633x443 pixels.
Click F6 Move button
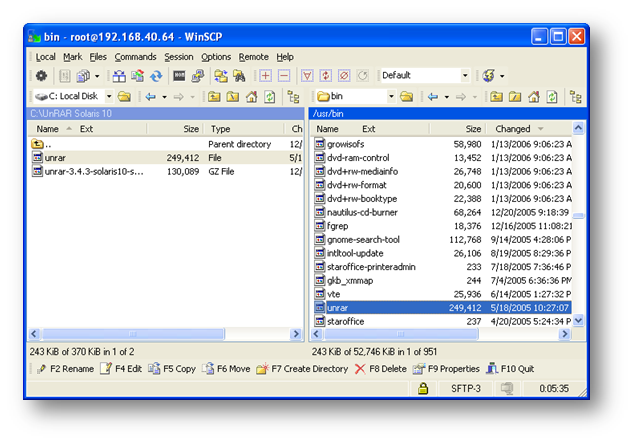point(226,369)
